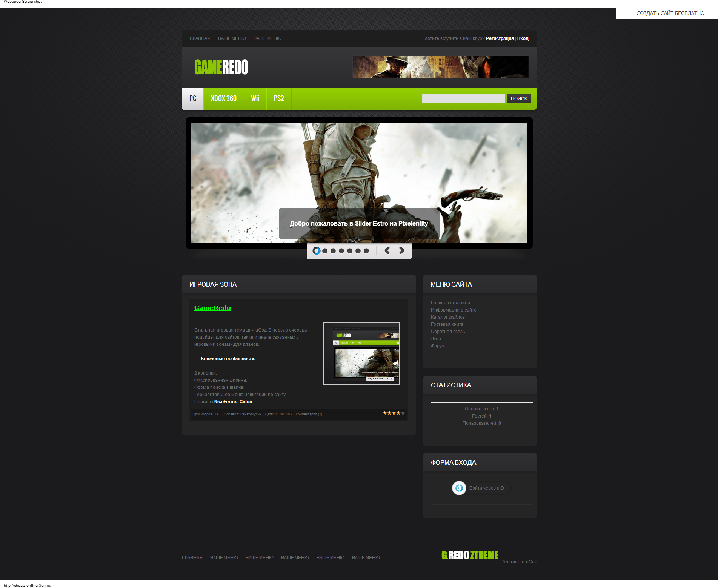Go to previous slide arrow
718x588 pixels.
tap(387, 250)
